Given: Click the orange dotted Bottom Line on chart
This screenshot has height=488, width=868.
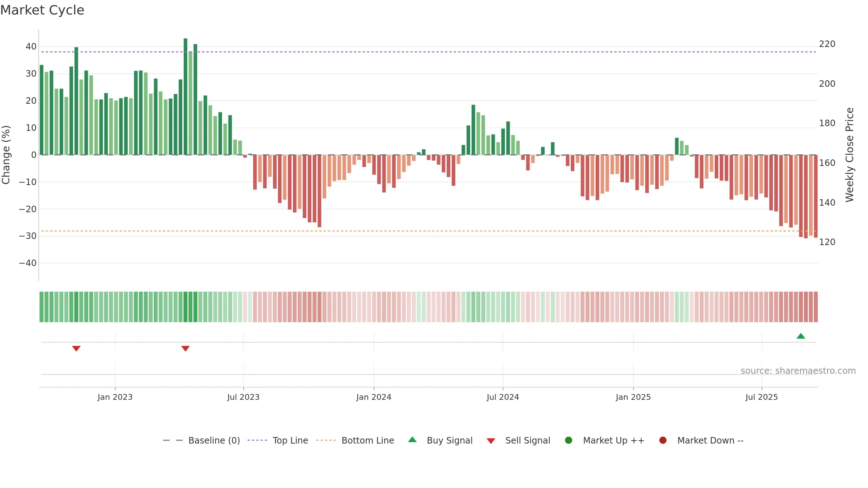Looking at the screenshot, I should pos(429,231).
